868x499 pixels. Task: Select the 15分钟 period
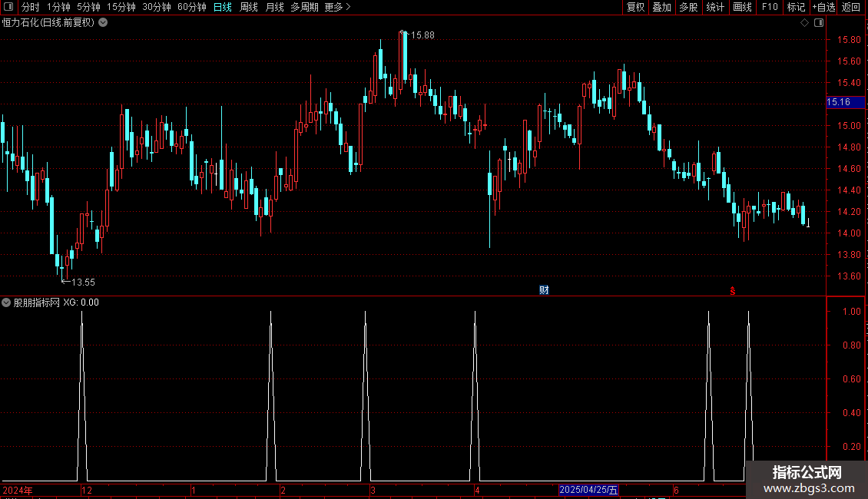[x=121, y=7]
